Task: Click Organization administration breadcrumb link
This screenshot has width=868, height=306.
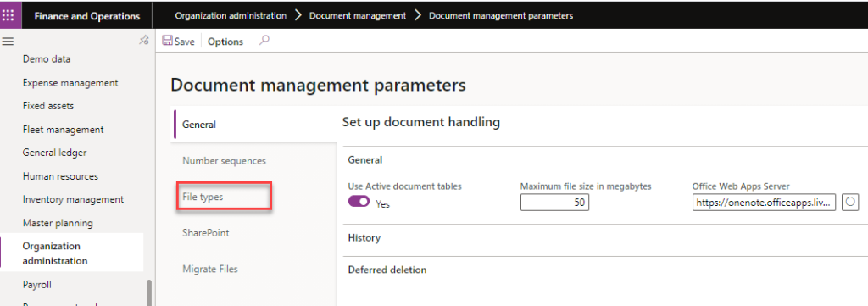Action: coord(231,15)
